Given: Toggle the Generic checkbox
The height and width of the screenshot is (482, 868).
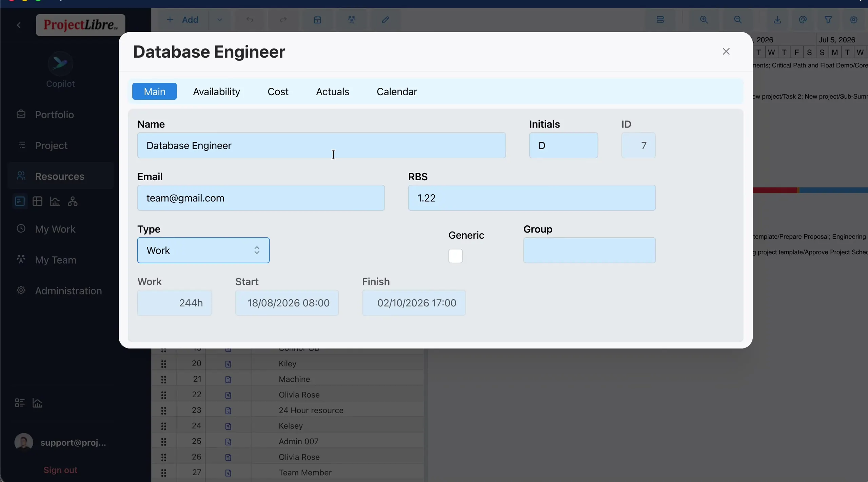Looking at the screenshot, I should coord(455,256).
